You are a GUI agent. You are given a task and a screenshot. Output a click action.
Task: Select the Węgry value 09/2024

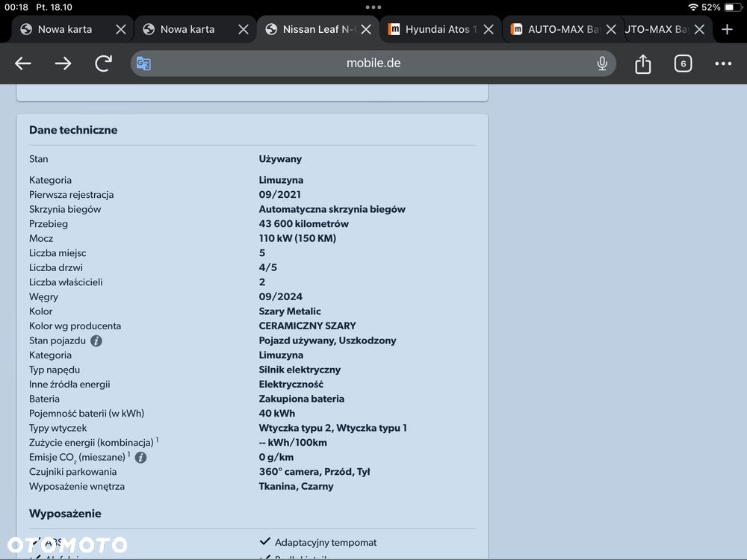281,296
